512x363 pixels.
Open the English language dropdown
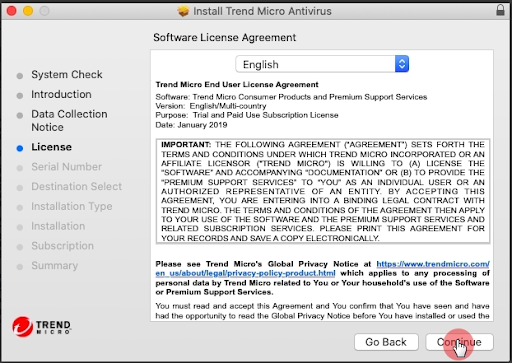[x=322, y=64]
